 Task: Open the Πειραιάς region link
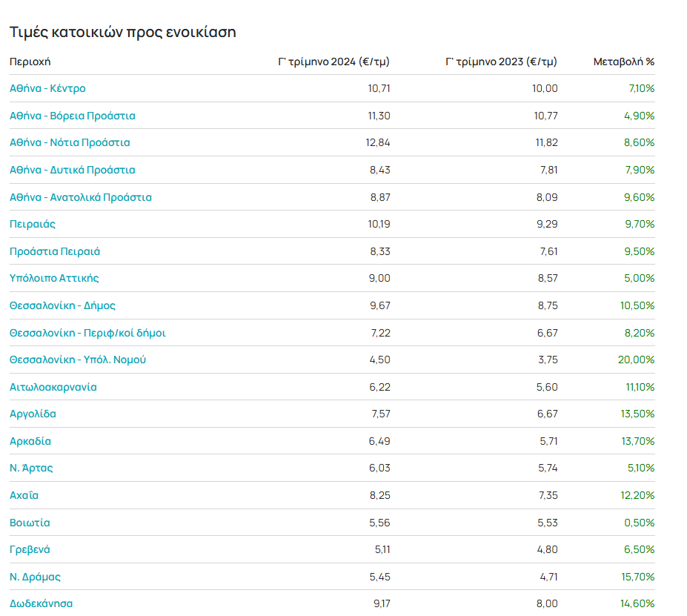pyautogui.click(x=33, y=224)
